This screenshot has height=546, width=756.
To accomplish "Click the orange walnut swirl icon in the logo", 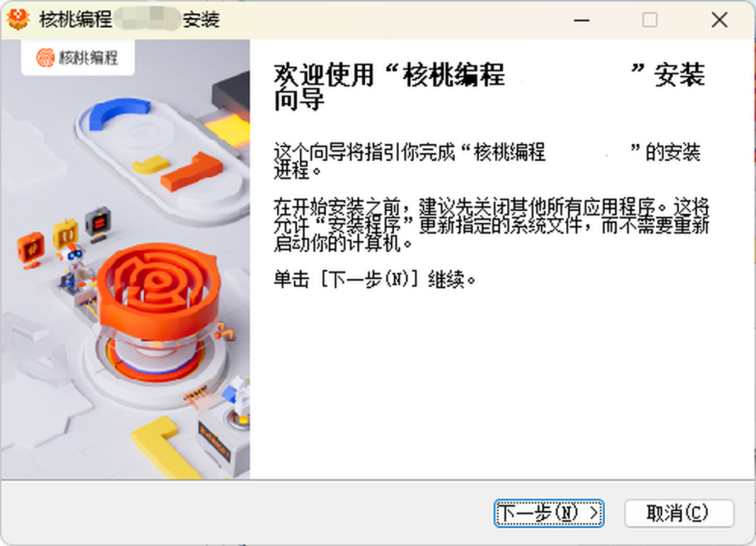I will pyautogui.click(x=45, y=57).
